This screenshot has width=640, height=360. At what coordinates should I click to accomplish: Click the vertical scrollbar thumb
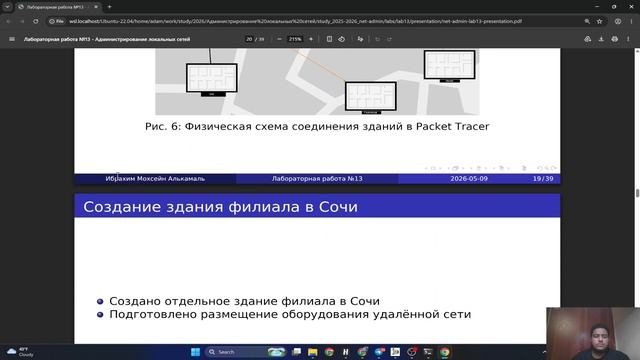[637, 193]
